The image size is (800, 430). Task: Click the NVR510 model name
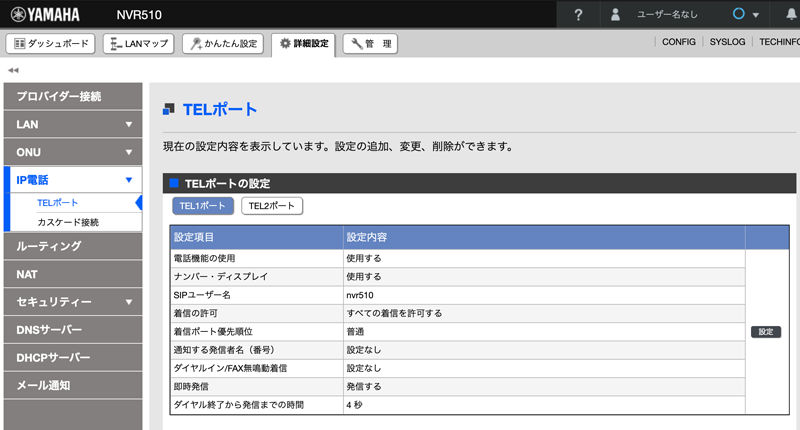(139, 15)
